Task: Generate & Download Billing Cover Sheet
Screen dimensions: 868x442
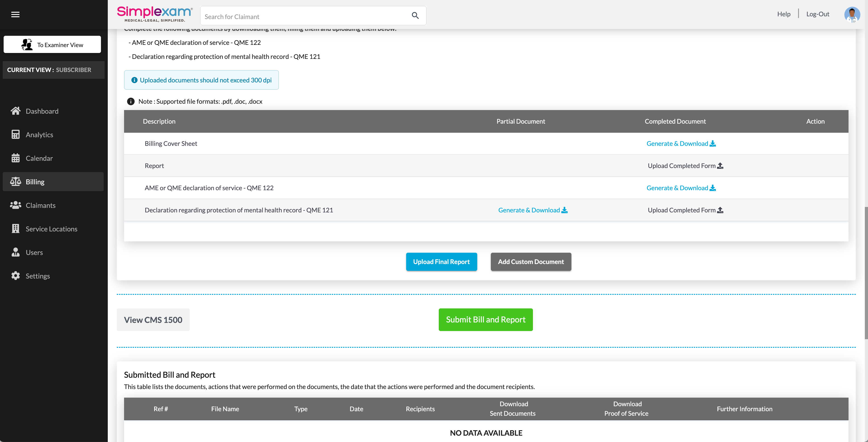Action: [x=681, y=144]
